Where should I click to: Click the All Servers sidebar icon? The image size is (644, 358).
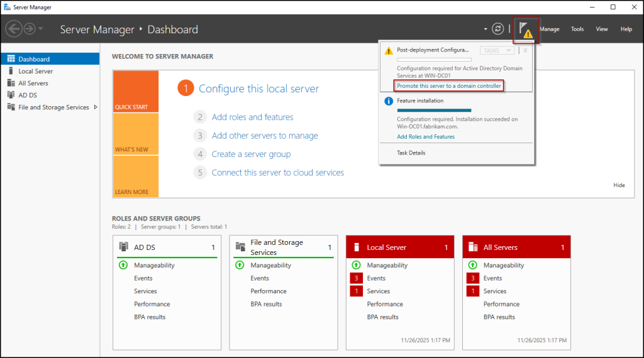coord(11,83)
